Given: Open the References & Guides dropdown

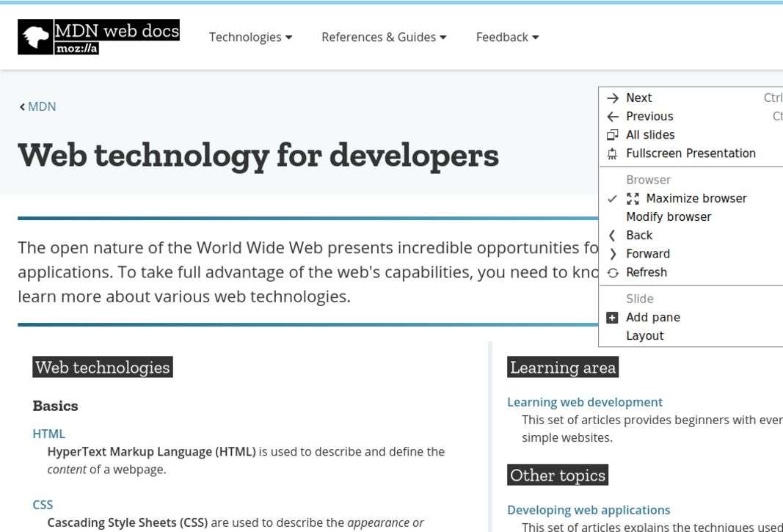Looking at the screenshot, I should pos(384,37).
